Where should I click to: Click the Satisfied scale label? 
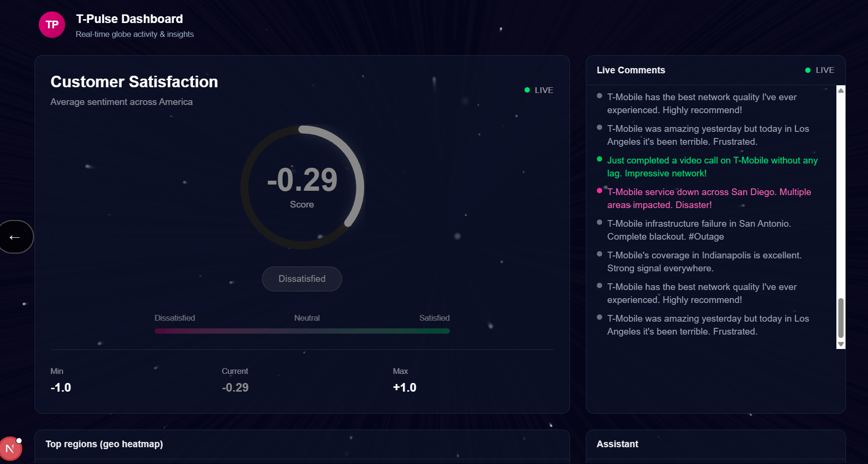434,318
